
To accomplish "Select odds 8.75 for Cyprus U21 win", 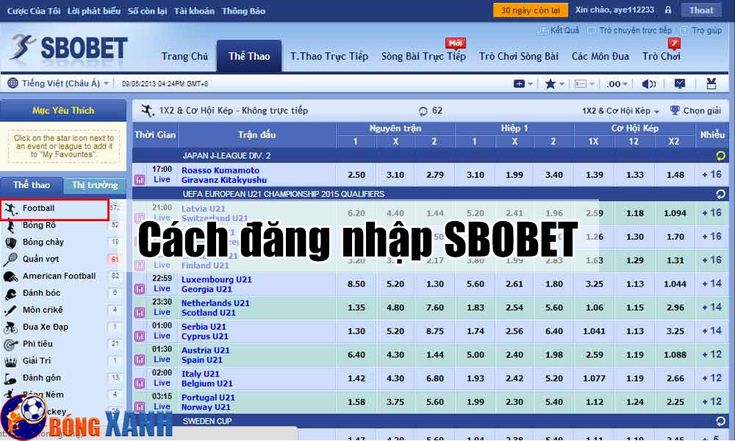I will (x=435, y=331).
